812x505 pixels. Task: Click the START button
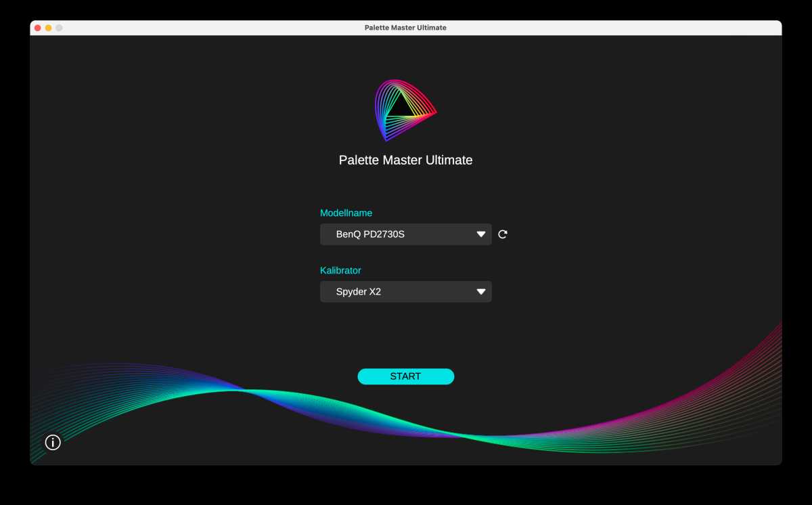(x=406, y=376)
